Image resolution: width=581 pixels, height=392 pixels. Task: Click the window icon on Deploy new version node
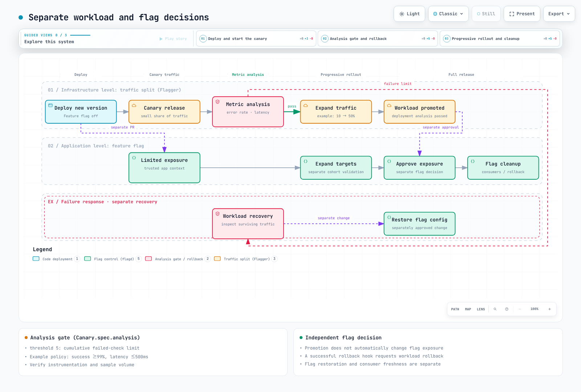(x=50, y=105)
